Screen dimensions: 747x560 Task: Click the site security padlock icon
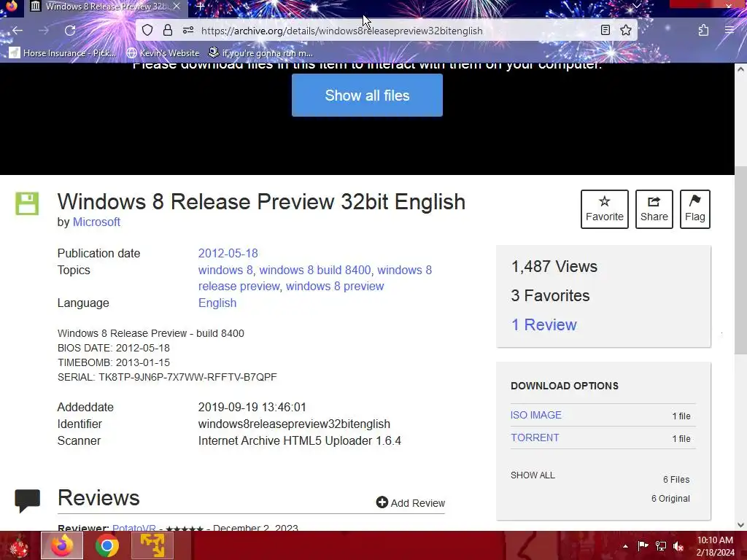pyautogui.click(x=168, y=31)
